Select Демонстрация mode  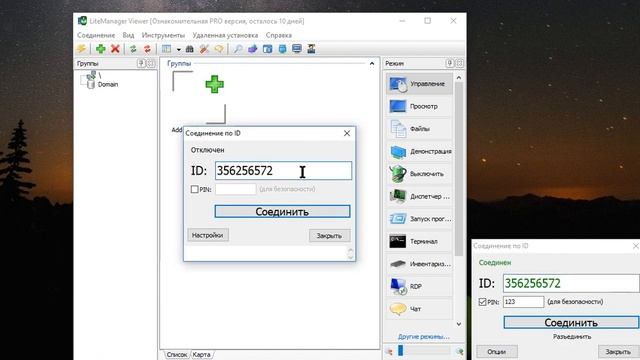[419, 151]
